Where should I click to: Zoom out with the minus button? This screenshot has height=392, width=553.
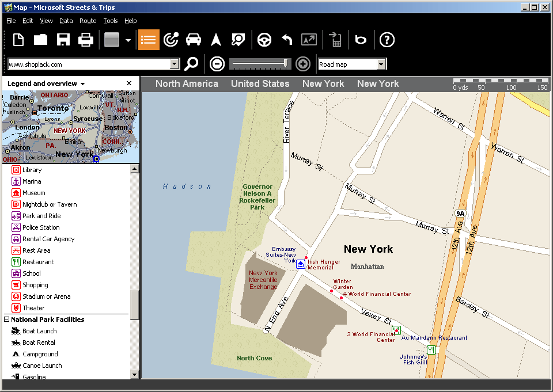[217, 64]
